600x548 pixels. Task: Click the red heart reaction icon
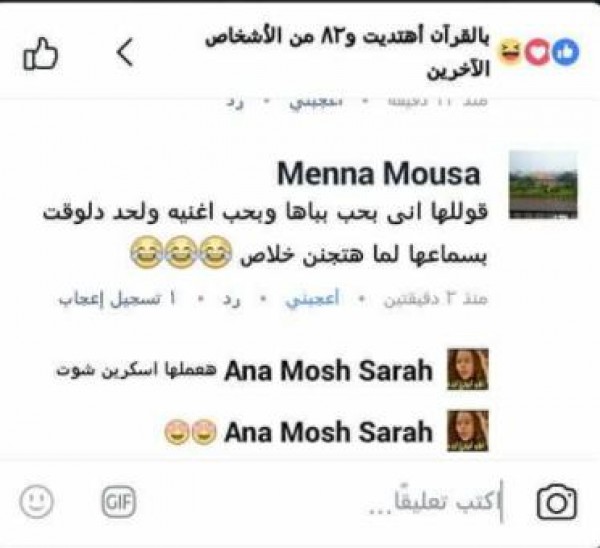point(538,52)
